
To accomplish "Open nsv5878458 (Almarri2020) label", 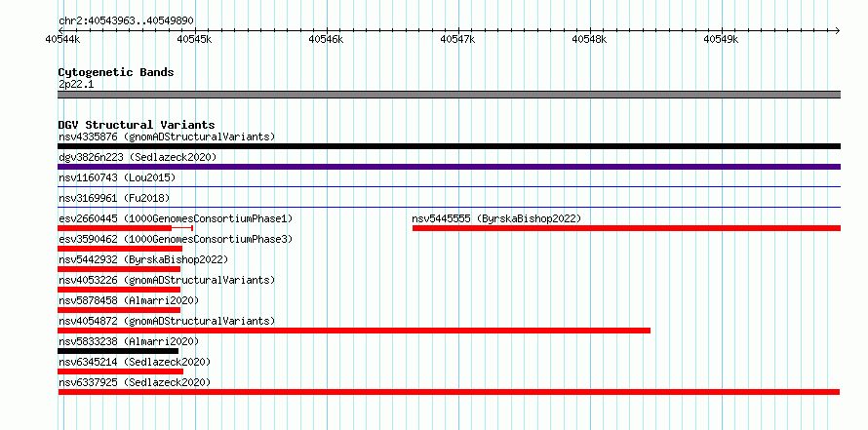I will pyautogui.click(x=129, y=300).
